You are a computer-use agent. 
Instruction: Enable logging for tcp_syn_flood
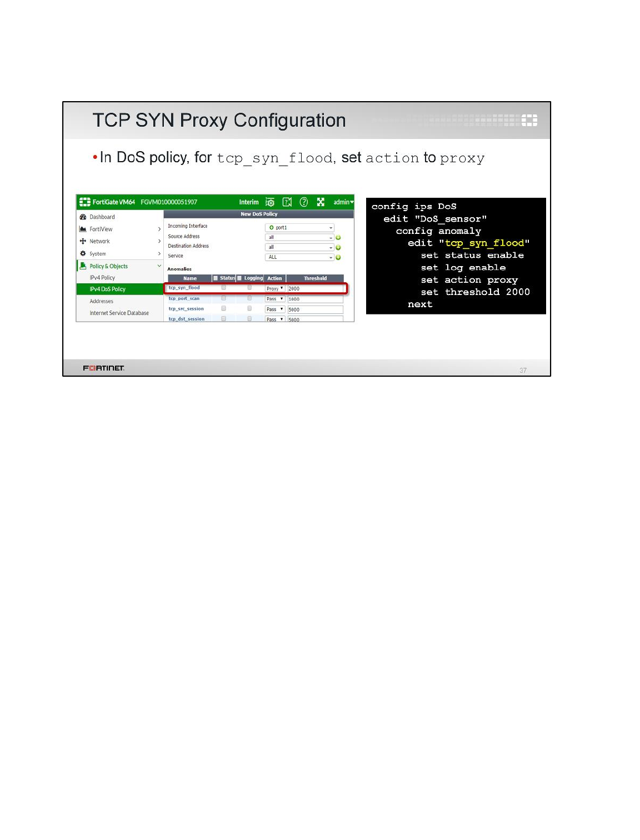(x=249, y=288)
